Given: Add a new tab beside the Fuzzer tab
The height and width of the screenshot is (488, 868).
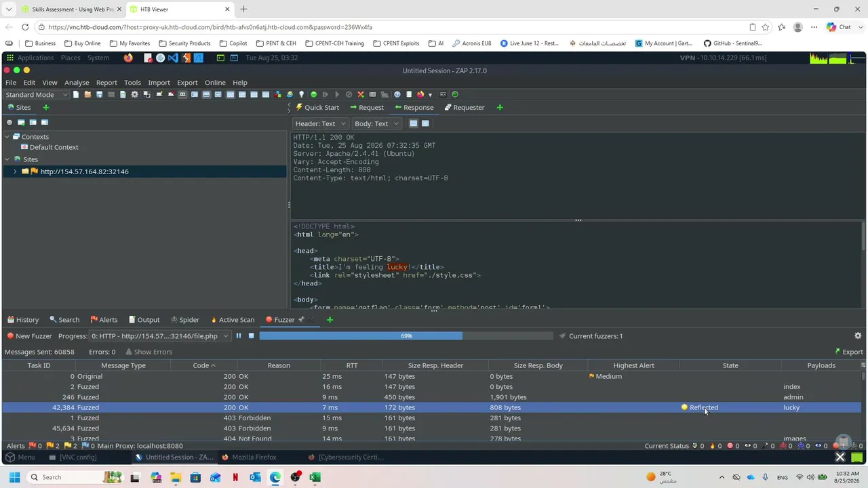Looking at the screenshot, I should pos(330,319).
